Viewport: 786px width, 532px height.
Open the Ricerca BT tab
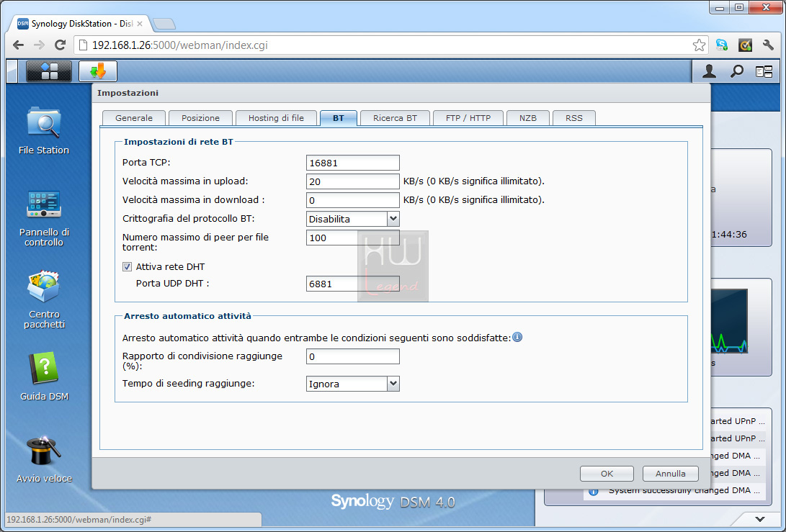(395, 118)
